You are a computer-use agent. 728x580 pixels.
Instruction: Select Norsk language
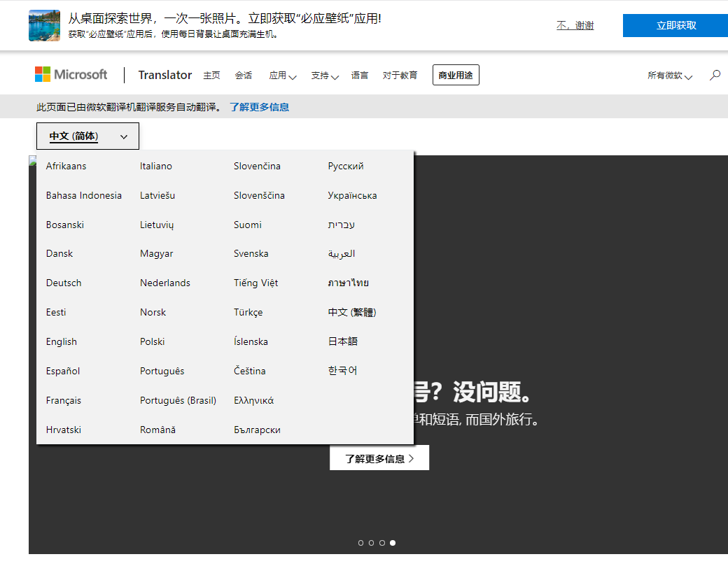[x=153, y=312]
